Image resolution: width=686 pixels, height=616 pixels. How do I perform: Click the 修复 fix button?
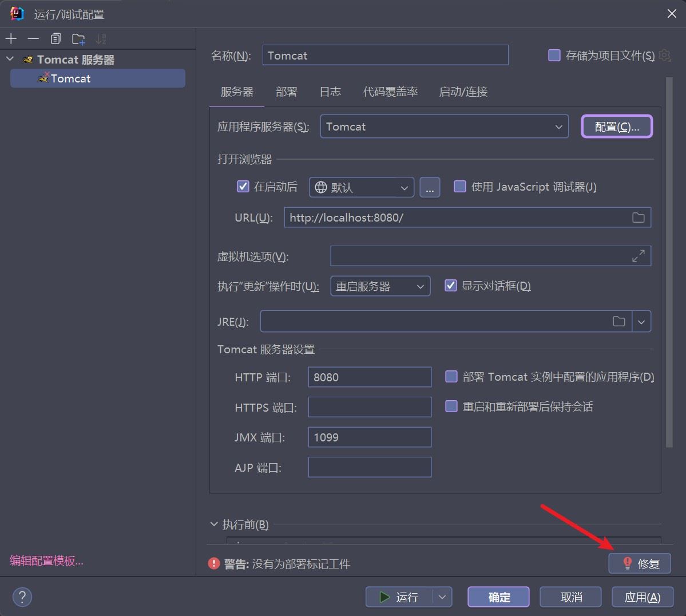coord(640,563)
